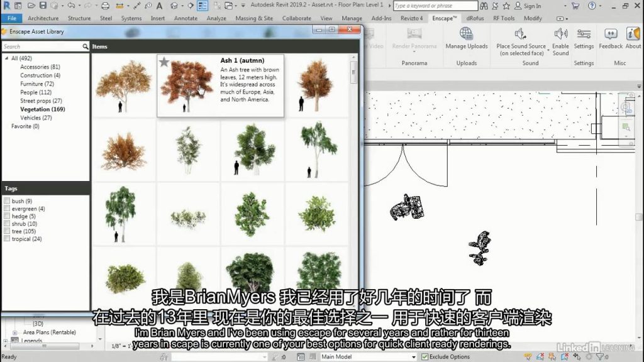
Task: Switch to the Massing & Site tab
Action: (x=254, y=18)
